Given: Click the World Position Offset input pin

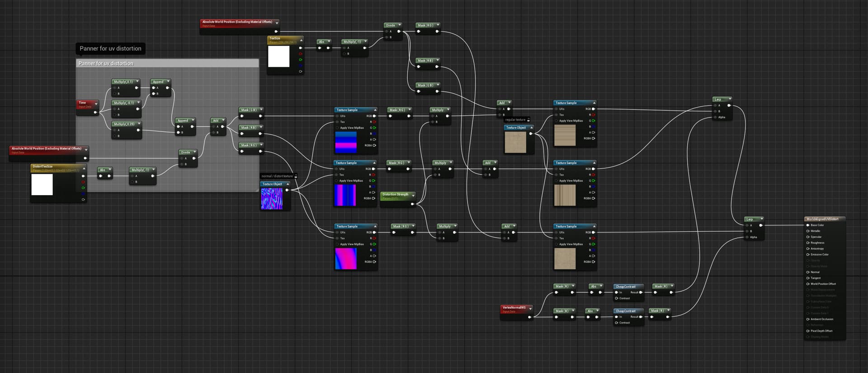Looking at the screenshot, I should (808, 284).
